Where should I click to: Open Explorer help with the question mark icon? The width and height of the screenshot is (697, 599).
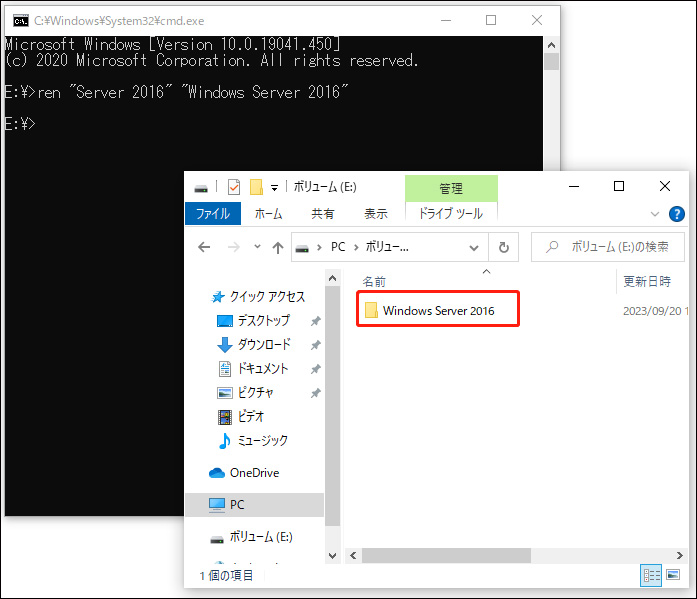677,214
